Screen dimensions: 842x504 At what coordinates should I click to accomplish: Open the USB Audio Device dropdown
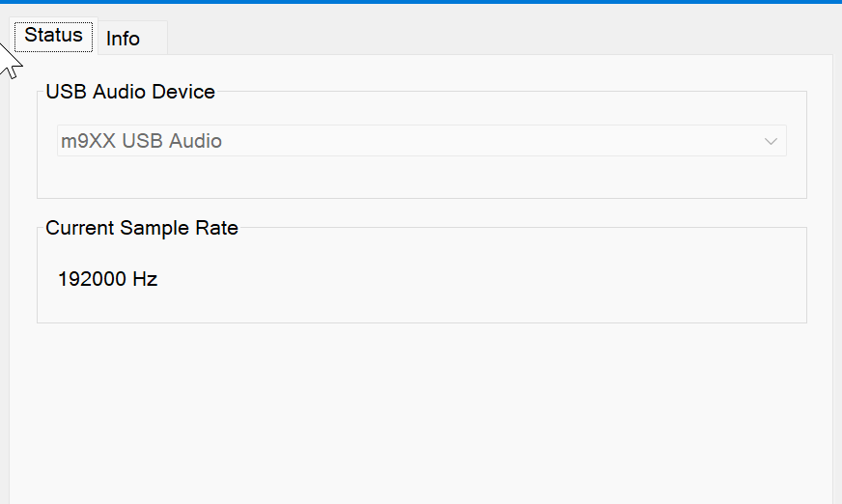(421, 141)
